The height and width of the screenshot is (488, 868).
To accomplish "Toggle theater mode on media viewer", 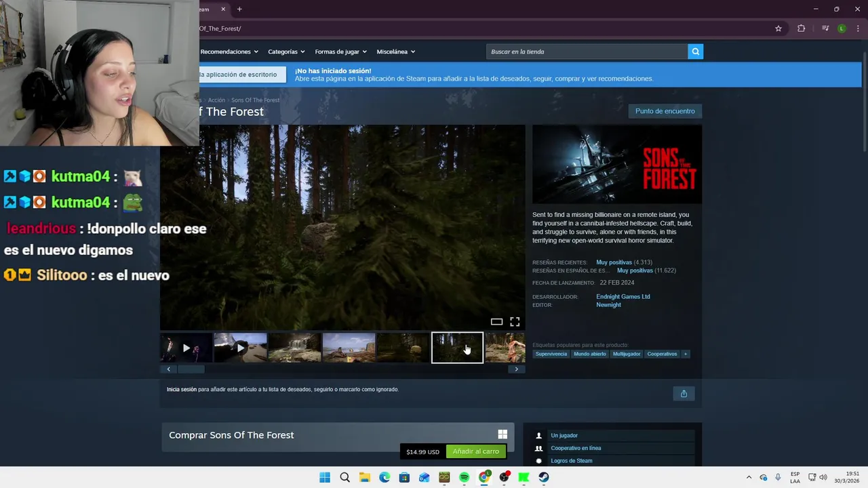I will (496, 322).
